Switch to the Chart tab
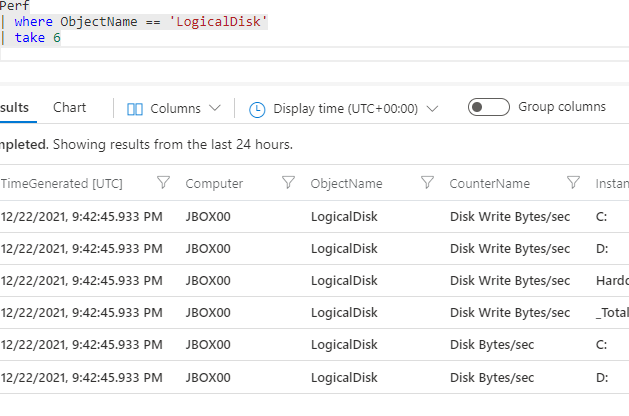This screenshot has height=416, width=629. [x=70, y=107]
